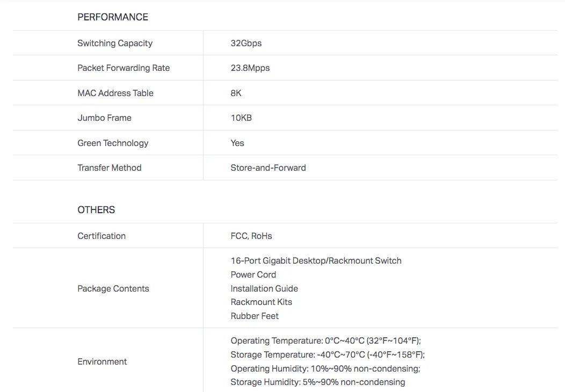This screenshot has width=565, height=392.
Task: Click the Green Technology label
Action: tap(113, 143)
